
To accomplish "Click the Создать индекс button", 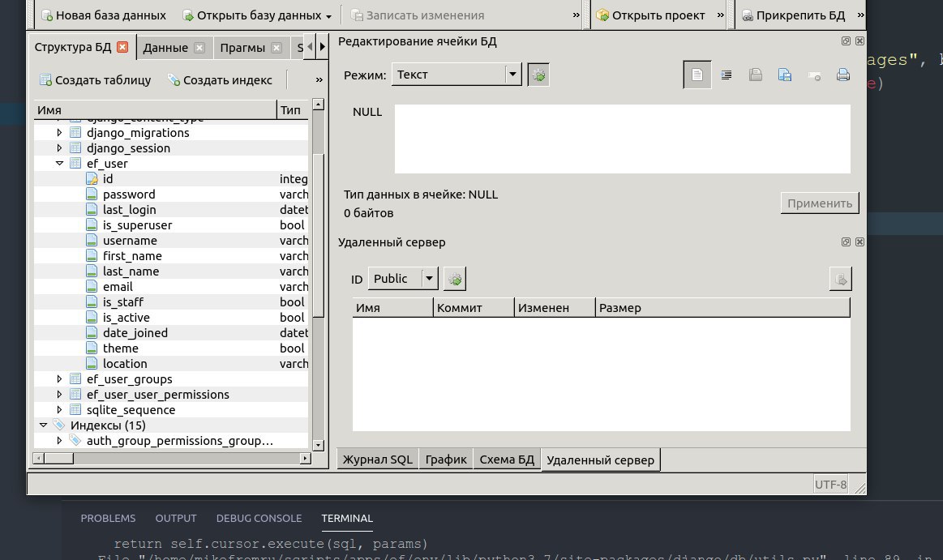I will (220, 80).
